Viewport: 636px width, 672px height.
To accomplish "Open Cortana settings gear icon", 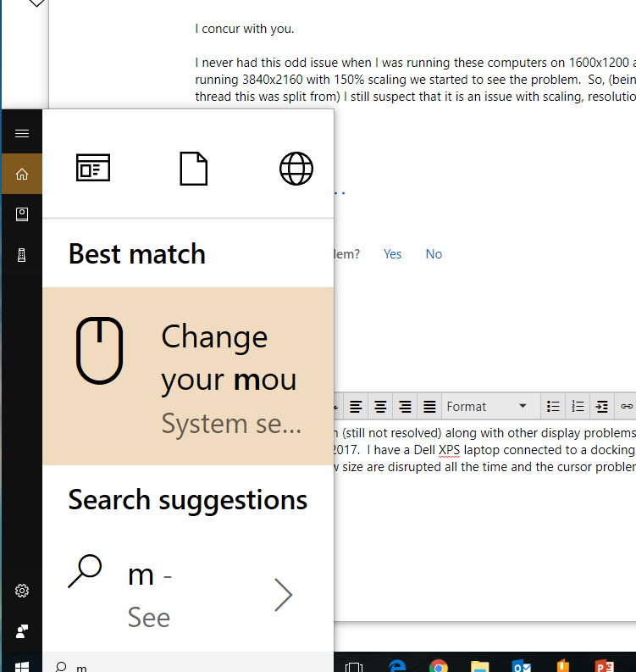I will point(22,591).
